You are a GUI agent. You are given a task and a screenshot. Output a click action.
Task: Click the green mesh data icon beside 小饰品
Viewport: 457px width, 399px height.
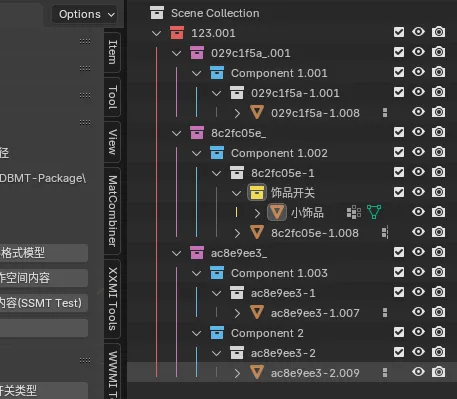click(x=374, y=212)
